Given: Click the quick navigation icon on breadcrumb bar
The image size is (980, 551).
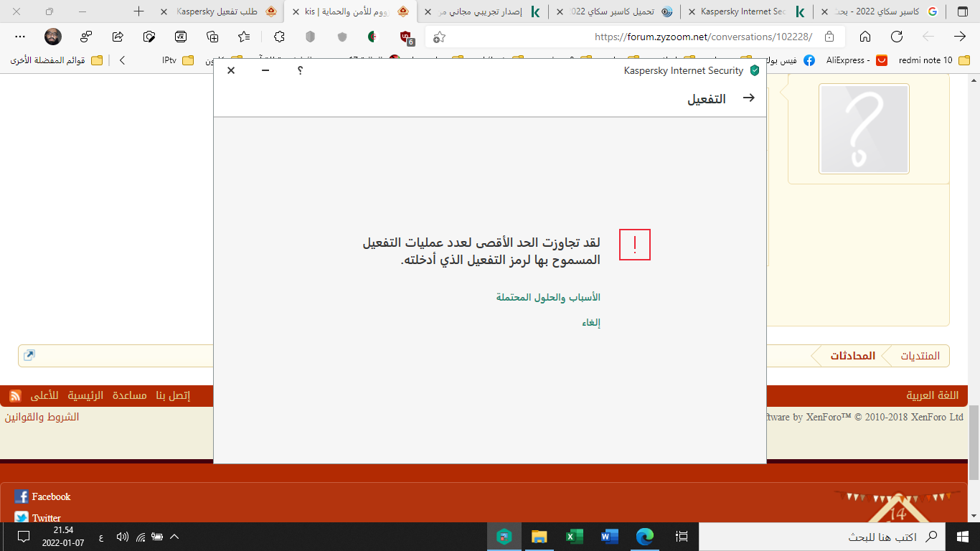Looking at the screenshot, I should click(x=29, y=355).
